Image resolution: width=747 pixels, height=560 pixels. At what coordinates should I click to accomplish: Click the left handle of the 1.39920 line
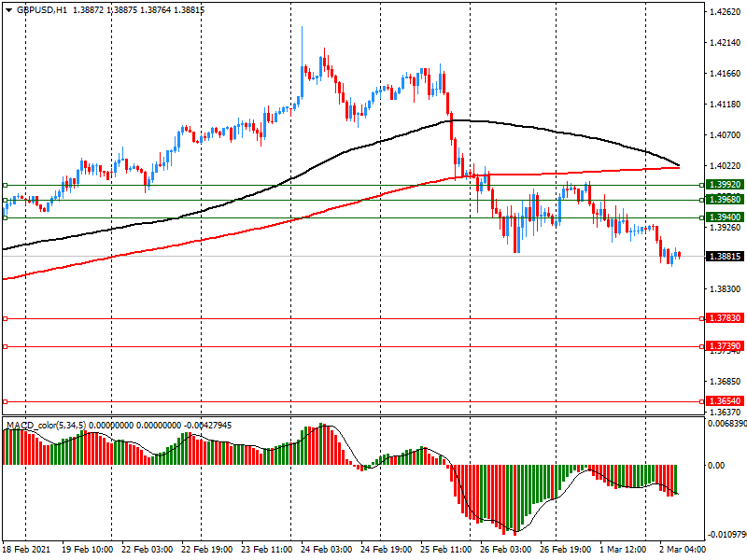click(x=6, y=185)
